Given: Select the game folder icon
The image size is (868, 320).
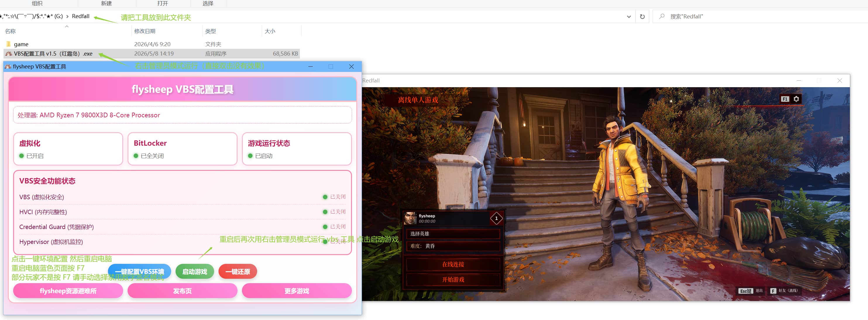Looking at the screenshot, I should [8, 44].
